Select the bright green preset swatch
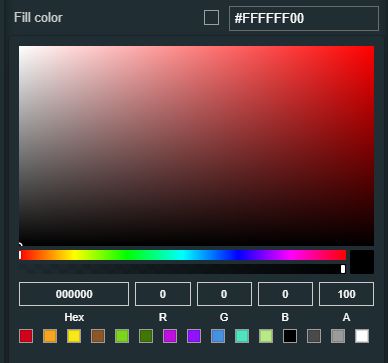This screenshot has height=363, width=388. coord(122,336)
